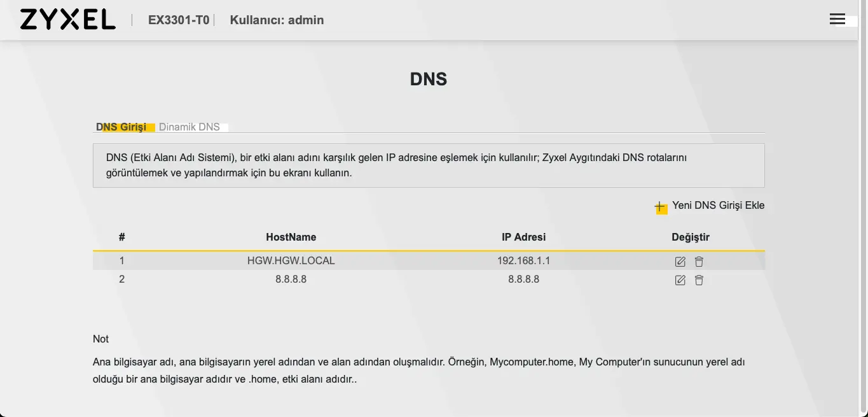Click the plus icon for new DNS entry
The image size is (868, 417).
tap(661, 207)
